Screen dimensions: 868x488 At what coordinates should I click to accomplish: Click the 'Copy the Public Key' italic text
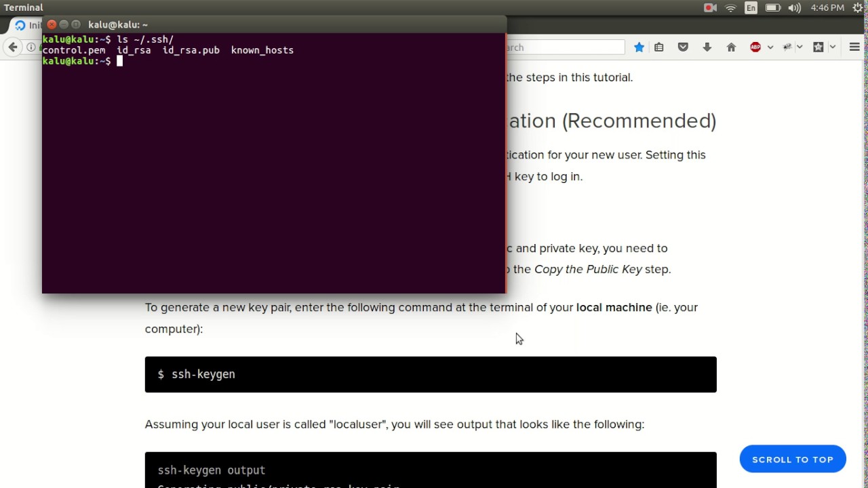point(588,269)
